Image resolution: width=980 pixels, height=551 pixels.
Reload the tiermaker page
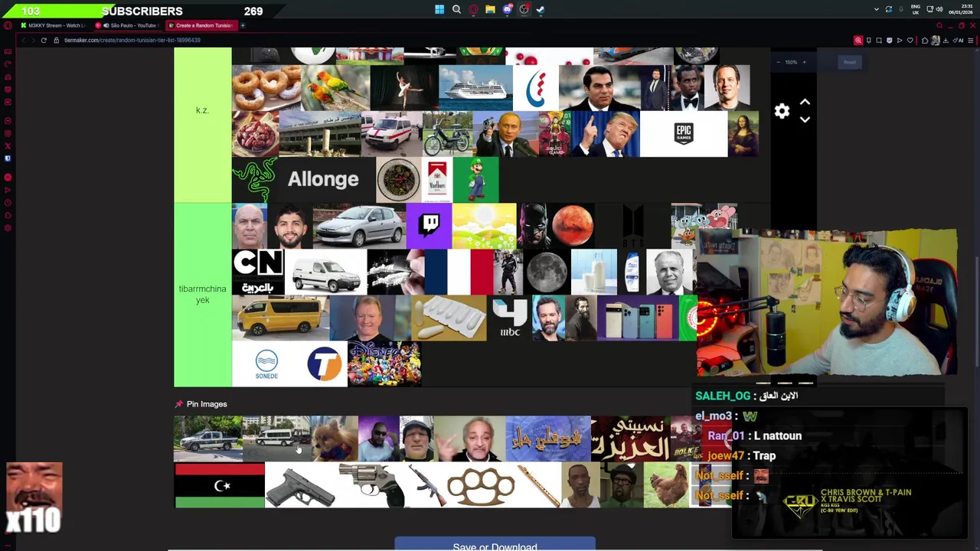coord(44,40)
